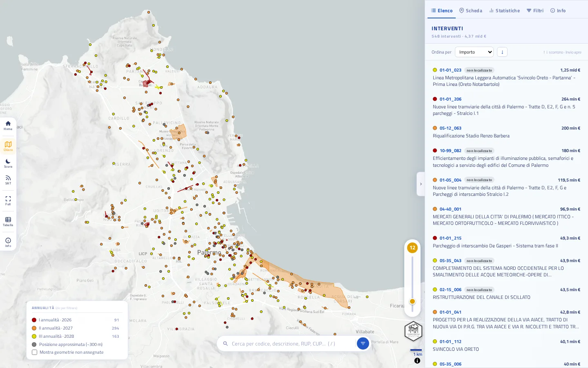The height and width of the screenshot is (368, 588).
Task: Open Info from the left sidebar
Action: point(8,242)
